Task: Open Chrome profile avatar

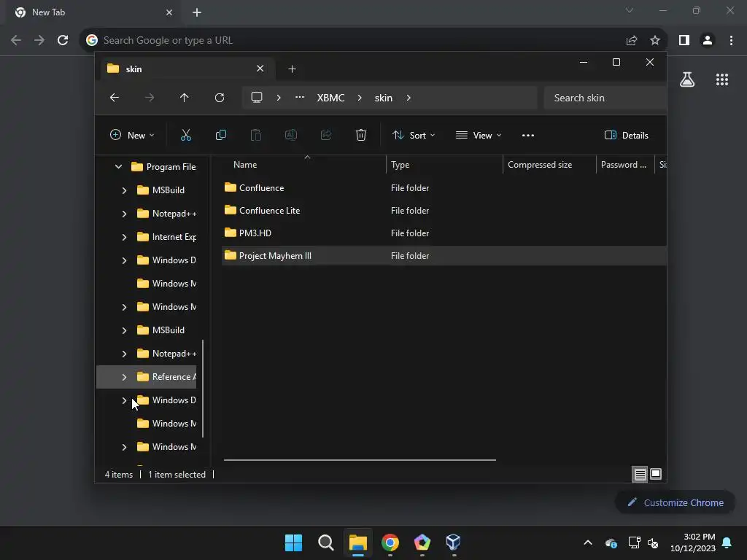Action: click(708, 41)
